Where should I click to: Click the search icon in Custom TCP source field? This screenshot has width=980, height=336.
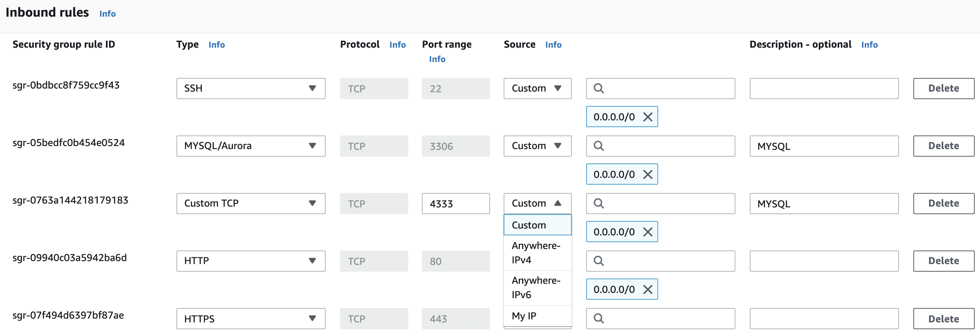[599, 203]
